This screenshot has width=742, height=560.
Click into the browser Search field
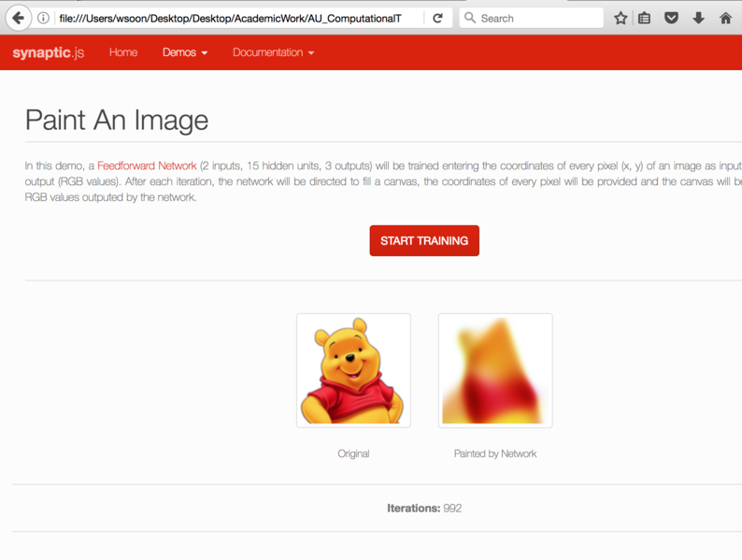click(x=537, y=18)
